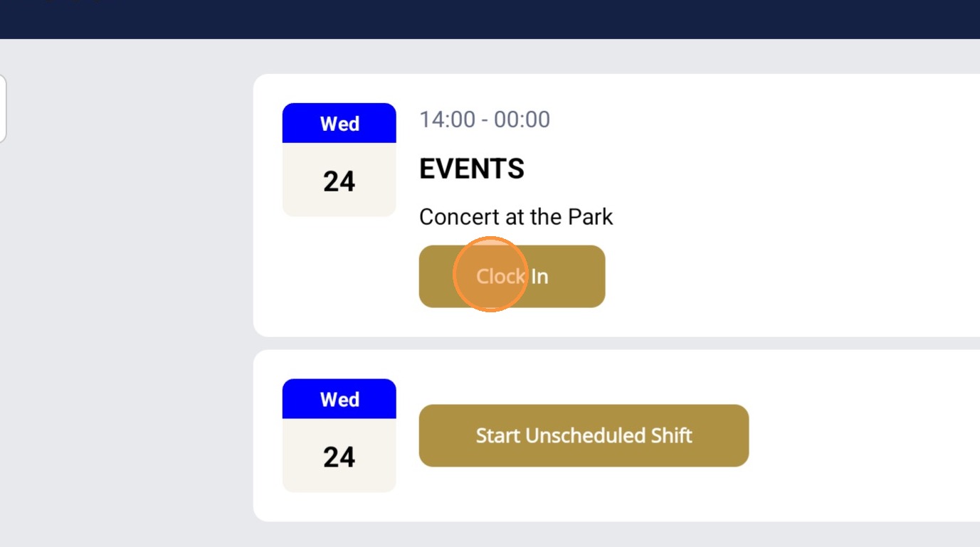Screen dimensions: 980x547
Task: Open the EVENTS shift title
Action: pos(471,169)
